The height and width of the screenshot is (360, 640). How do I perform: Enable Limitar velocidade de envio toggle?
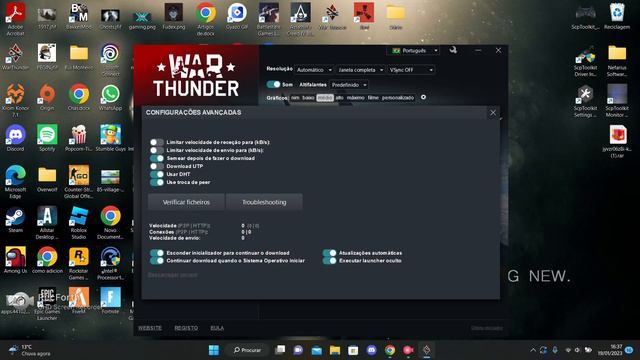click(x=157, y=150)
